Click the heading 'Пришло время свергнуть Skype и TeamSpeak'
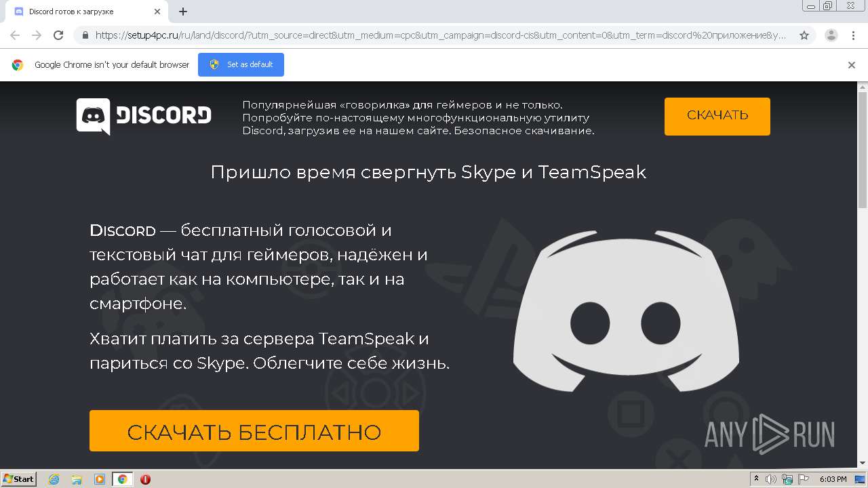The width and height of the screenshot is (868, 488). tap(429, 172)
